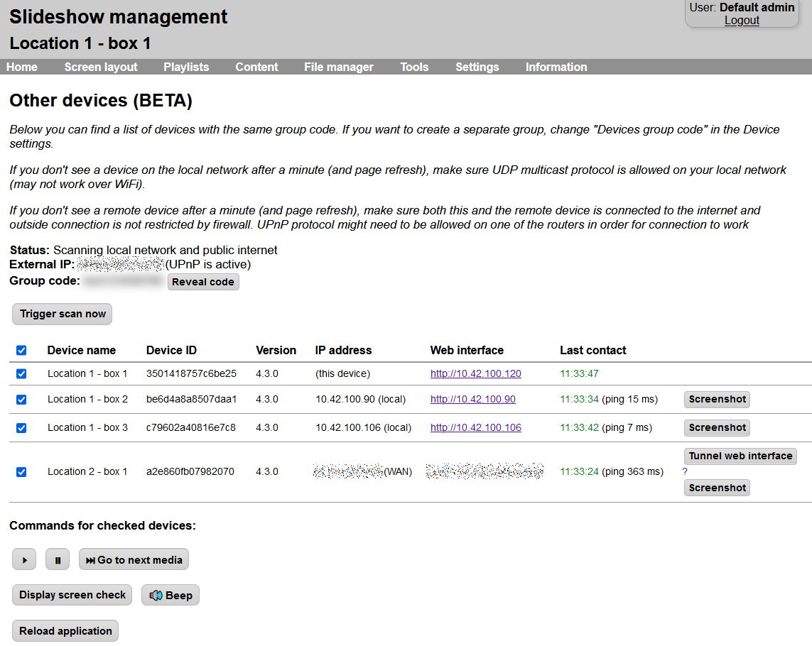Request a Screenshot from Location 1 - box 2
The image size is (812, 646).
716,399
